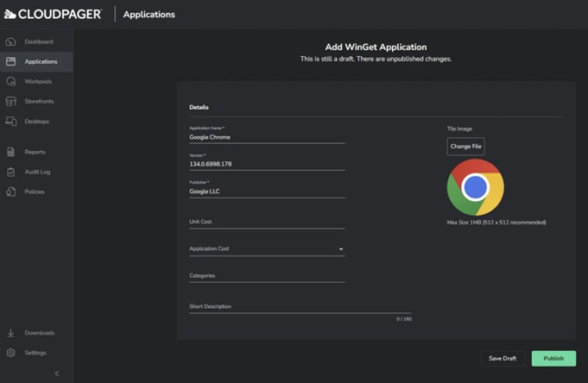Screen dimensions: 588x383
Task: Click the Change File button
Action: (465, 147)
